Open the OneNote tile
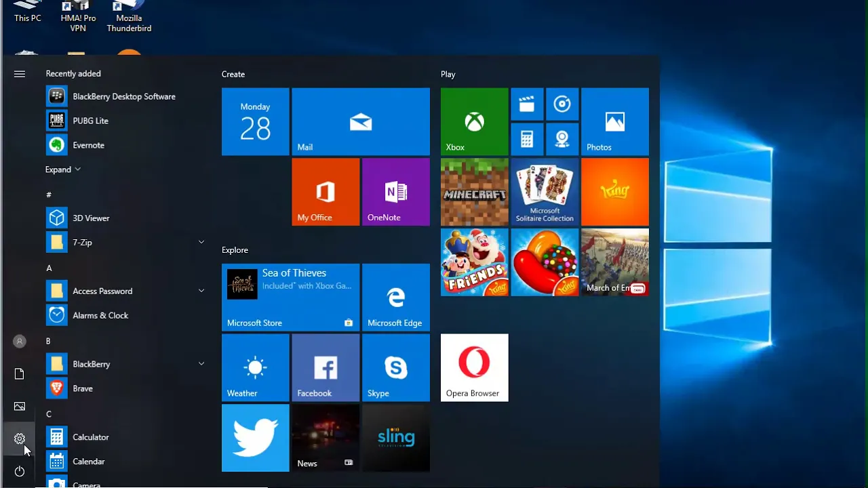The height and width of the screenshot is (488, 868). (x=396, y=192)
